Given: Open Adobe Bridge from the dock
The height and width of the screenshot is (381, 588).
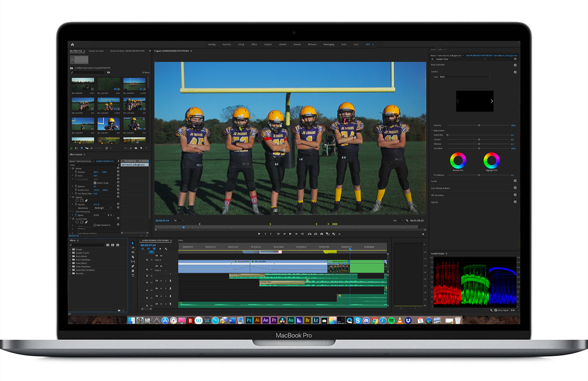Looking at the screenshot, I should [308, 320].
